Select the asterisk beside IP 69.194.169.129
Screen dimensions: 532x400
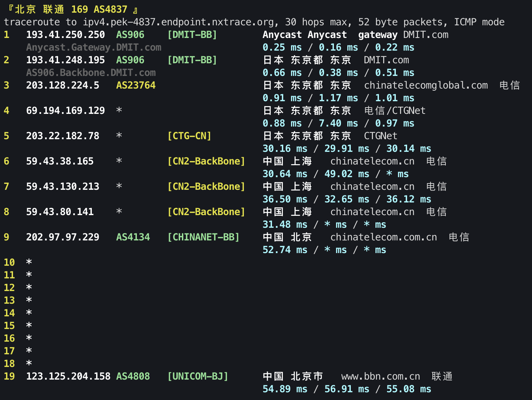(x=119, y=110)
